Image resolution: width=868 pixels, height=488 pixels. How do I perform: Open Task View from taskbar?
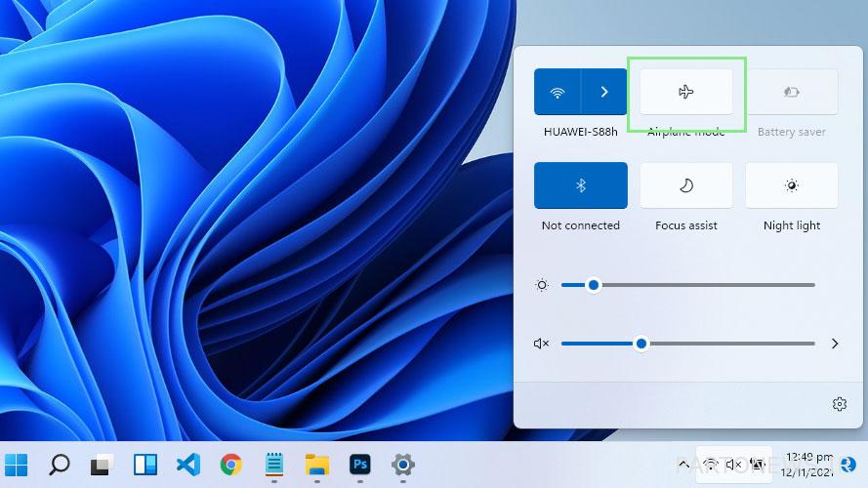(103, 465)
